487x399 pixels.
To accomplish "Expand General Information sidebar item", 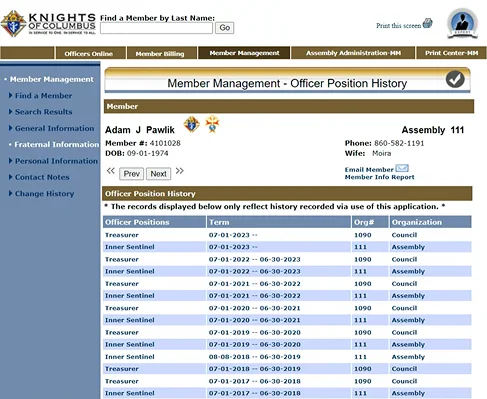I will 54,128.
